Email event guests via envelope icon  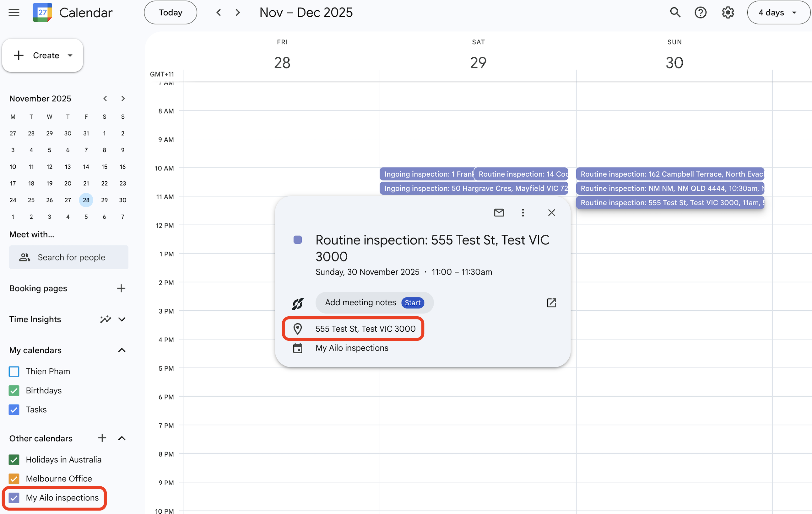(x=499, y=212)
